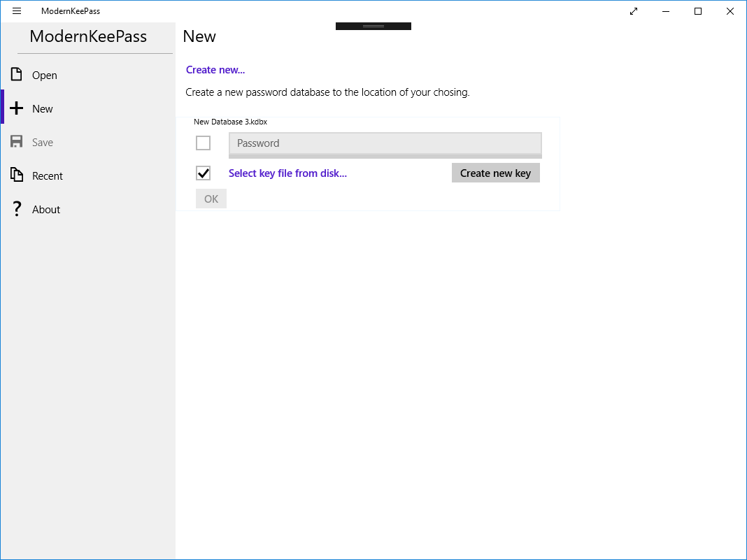The image size is (747, 560).
Task: Click the password strength bar below the field
Action: (385, 157)
